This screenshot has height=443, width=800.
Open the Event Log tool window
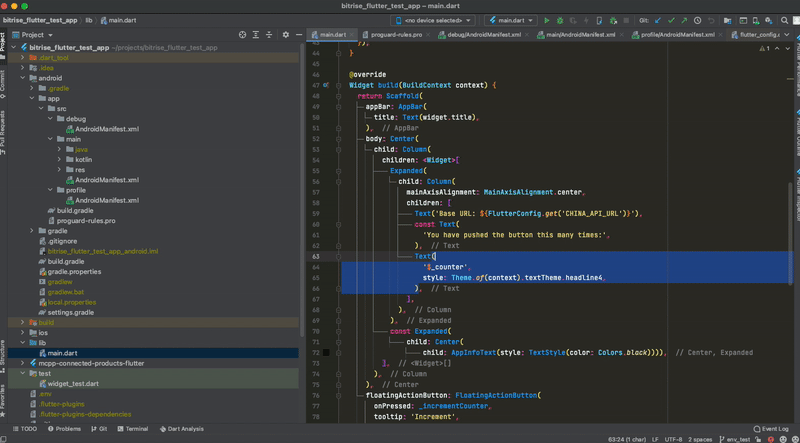[771, 429]
